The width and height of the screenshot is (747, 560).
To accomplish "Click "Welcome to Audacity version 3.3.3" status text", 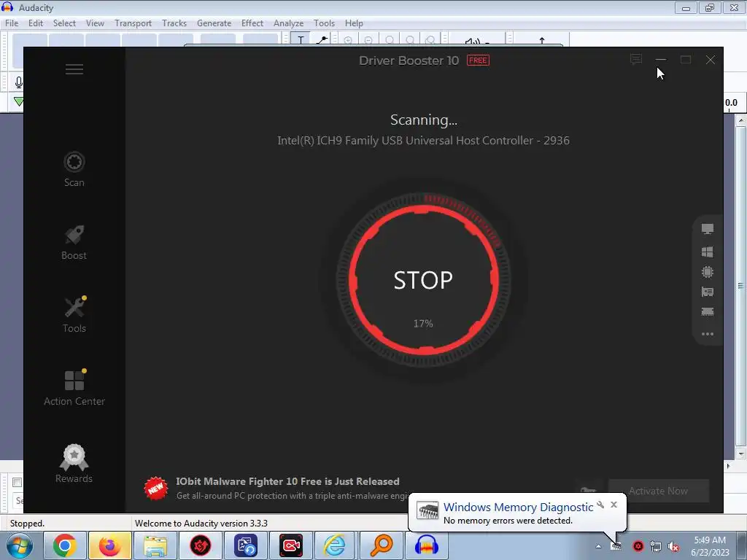I will (201, 524).
